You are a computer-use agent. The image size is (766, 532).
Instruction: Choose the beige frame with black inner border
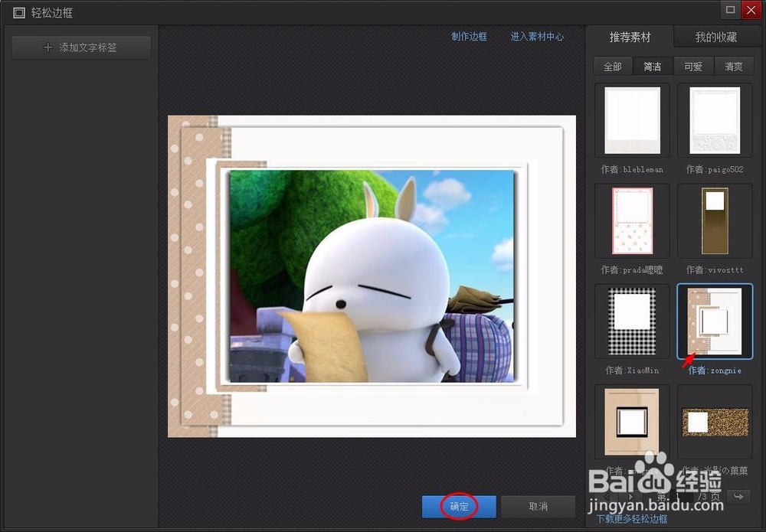tap(632, 422)
